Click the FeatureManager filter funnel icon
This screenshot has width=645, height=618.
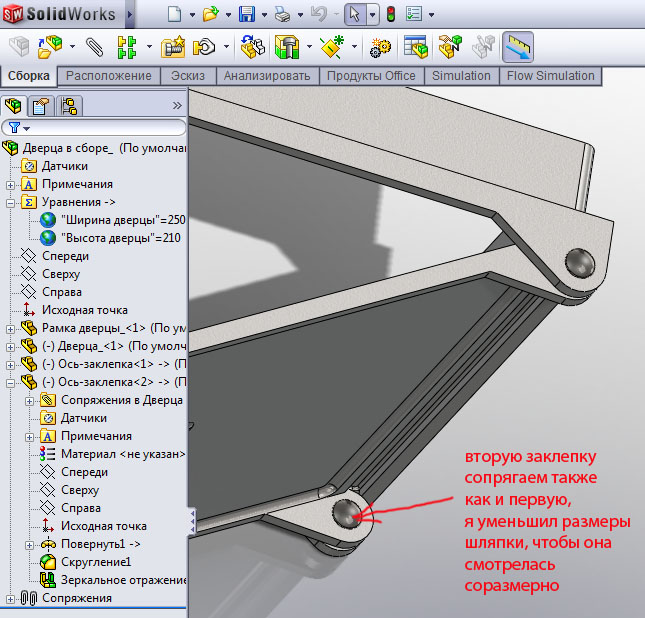[x=13, y=128]
